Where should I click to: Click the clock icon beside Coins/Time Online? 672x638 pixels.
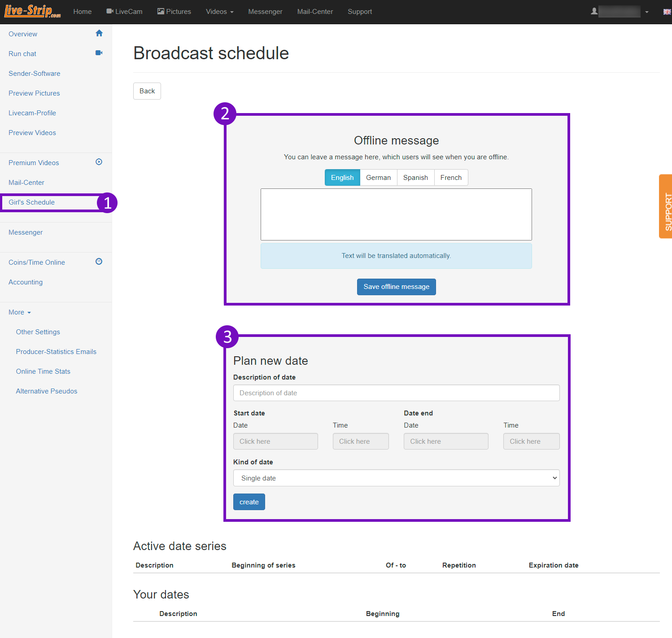coord(99,262)
